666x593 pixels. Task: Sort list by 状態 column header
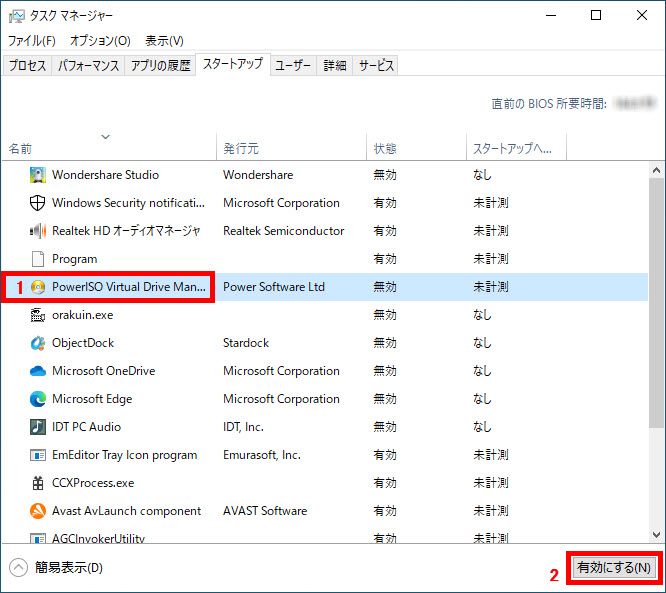pos(385,148)
